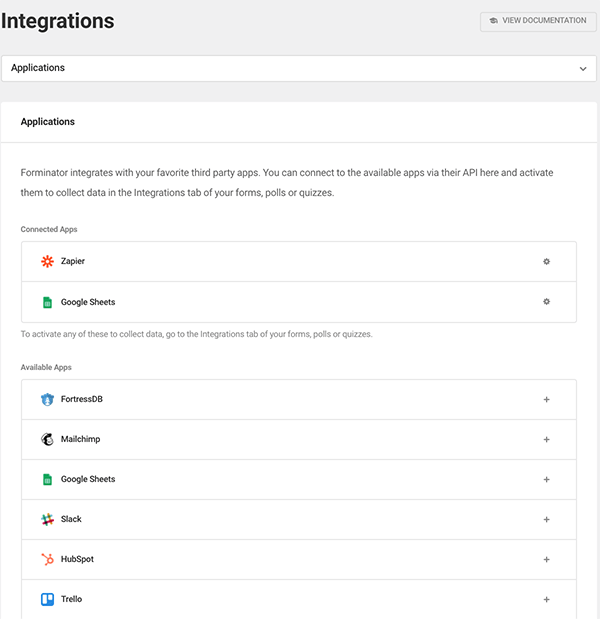Select the Google Sheets label under Connected Apps

tap(88, 302)
